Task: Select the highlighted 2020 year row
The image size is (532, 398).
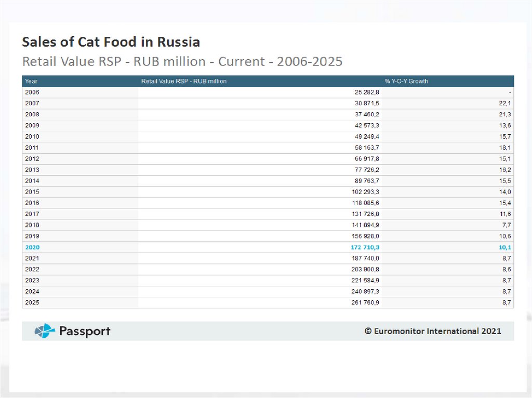Action: pos(32,247)
